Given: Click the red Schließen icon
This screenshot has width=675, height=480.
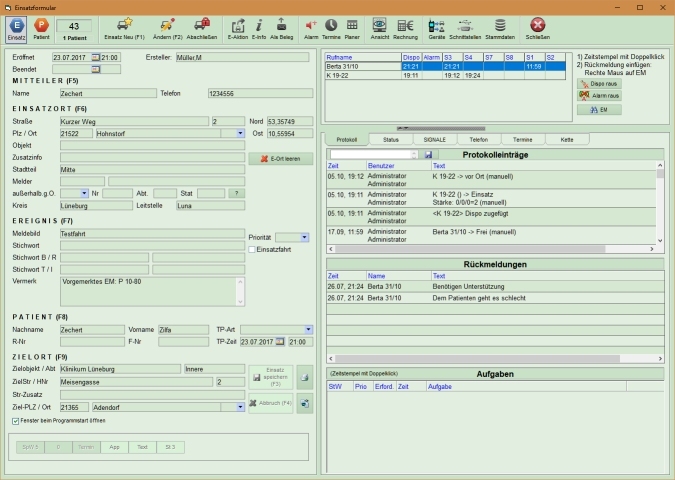Looking at the screenshot, I should [538, 24].
